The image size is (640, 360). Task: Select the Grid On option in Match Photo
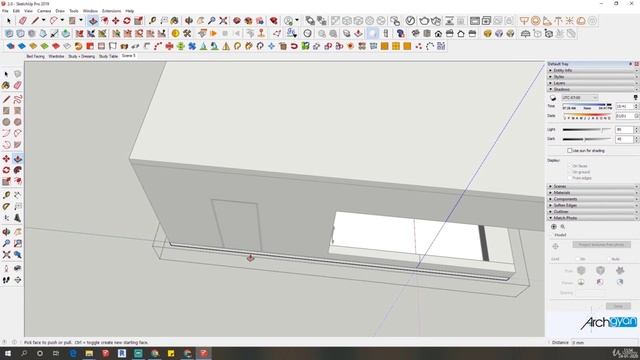pos(577,259)
